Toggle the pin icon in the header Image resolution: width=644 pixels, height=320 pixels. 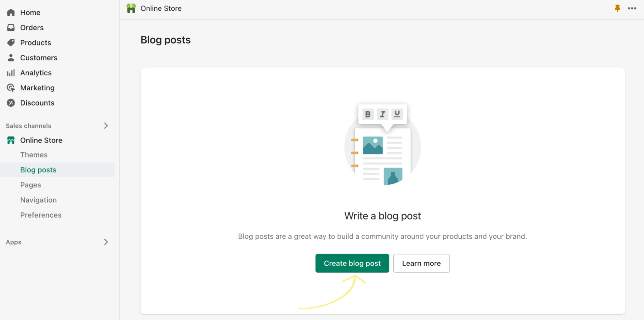coord(617,8)
